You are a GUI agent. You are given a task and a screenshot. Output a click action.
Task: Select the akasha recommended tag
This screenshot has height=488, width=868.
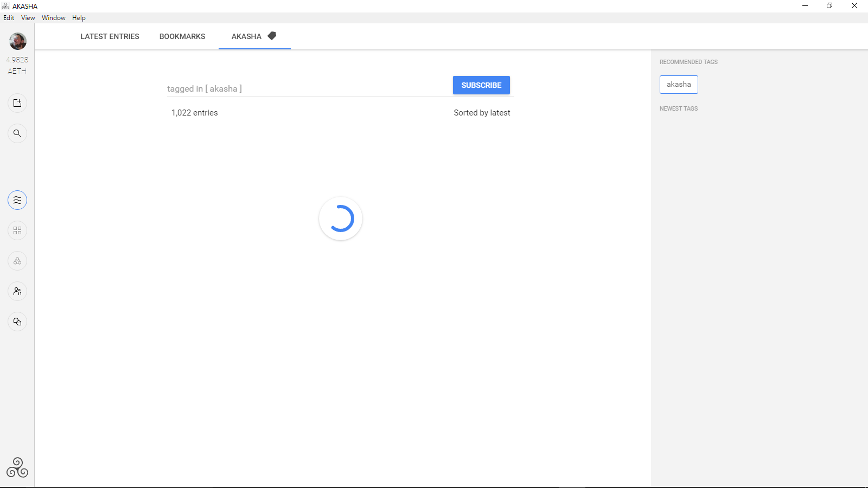(679, 85)
